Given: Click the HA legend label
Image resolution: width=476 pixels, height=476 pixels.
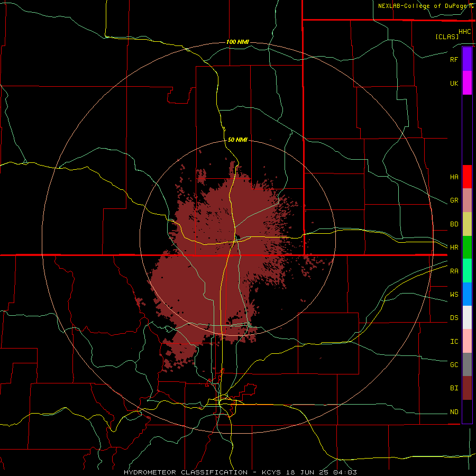Looking at the screenshot, I should [x=454, y=177].
